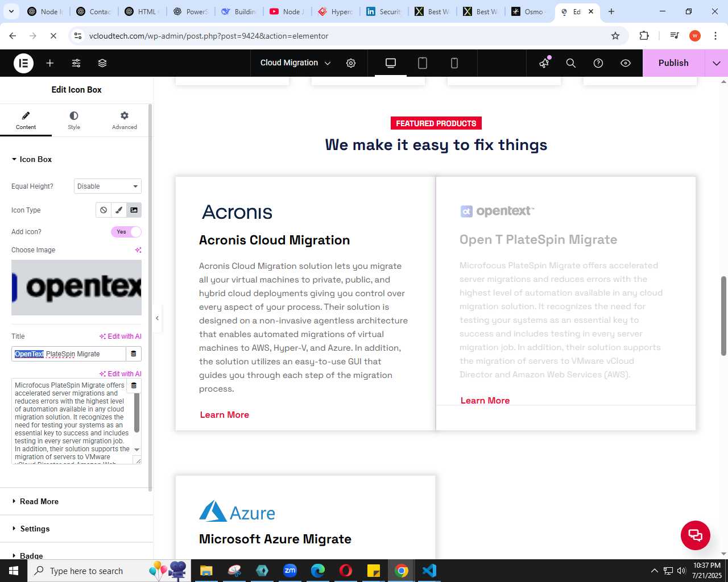728x582 pixels.
Task: Switch to mobile responsive view
Action: 454,63
